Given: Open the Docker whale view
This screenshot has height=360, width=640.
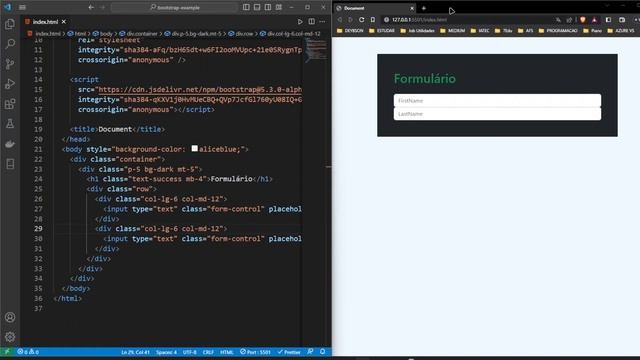Looking at the screenshot, I should 10,144.
